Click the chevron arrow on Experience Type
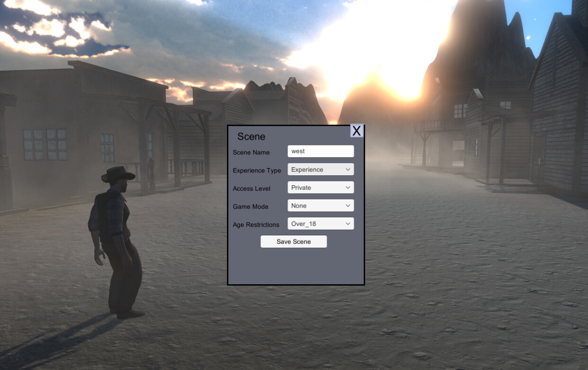The width and height of the screenshot is (588, 370). 348,169
